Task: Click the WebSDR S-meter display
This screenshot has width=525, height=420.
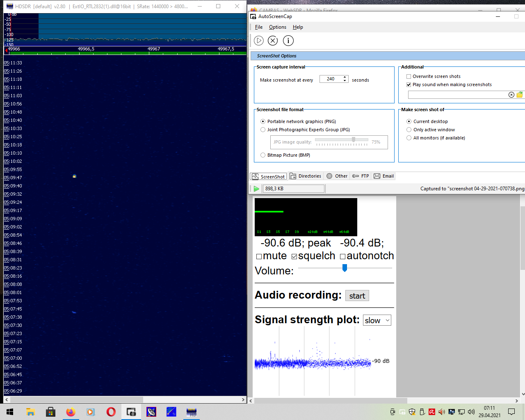Action: pyautogui.click(x=306, y=217)
